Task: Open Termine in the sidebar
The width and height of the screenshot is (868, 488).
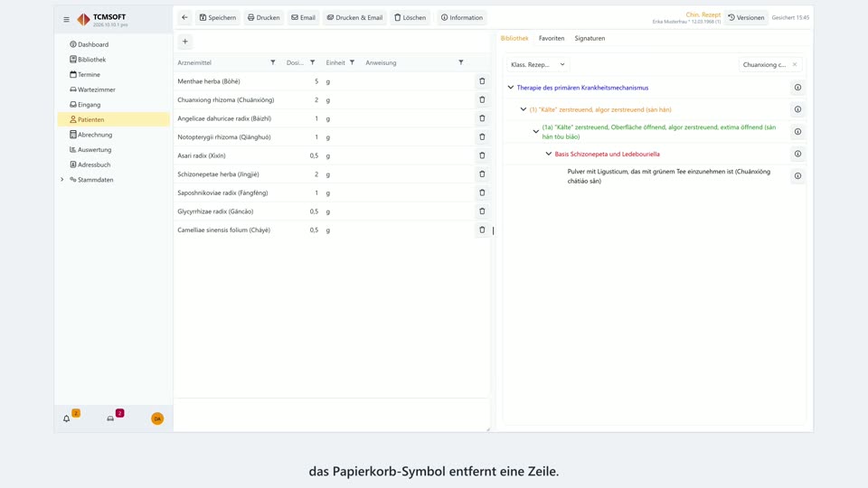Action: (x=114, y=74)
